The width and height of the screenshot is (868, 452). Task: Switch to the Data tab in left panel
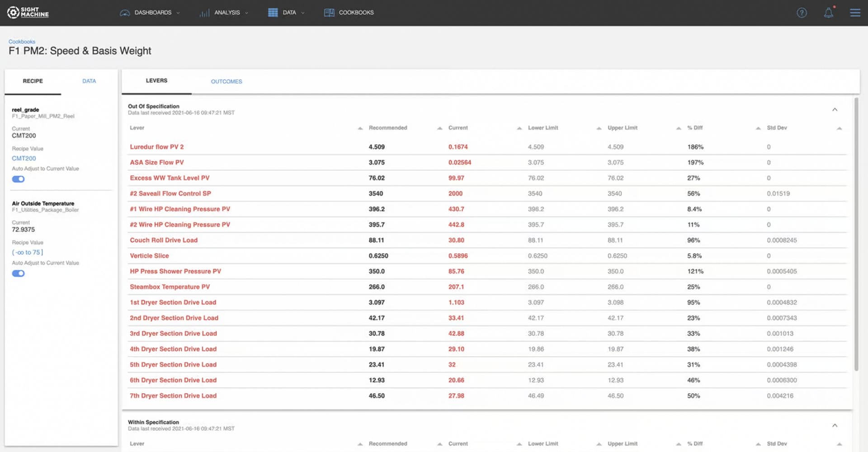[x=89, y=81]
